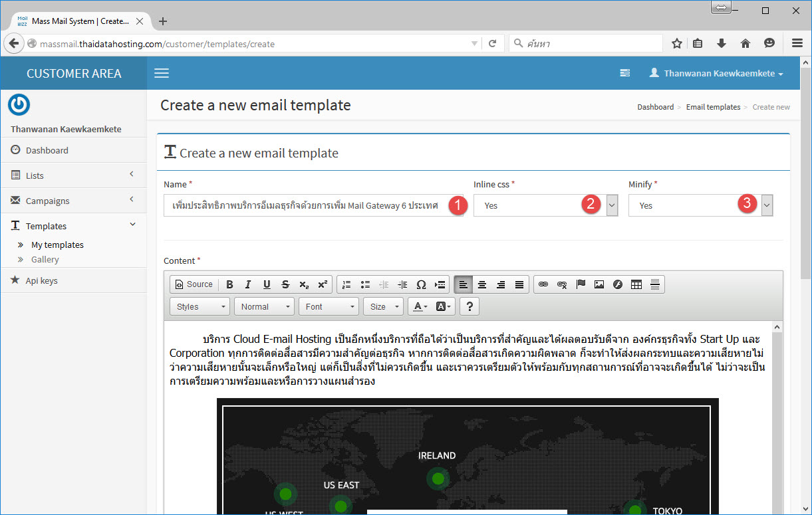Insert a hyperlink

click(x=543, y=284)
